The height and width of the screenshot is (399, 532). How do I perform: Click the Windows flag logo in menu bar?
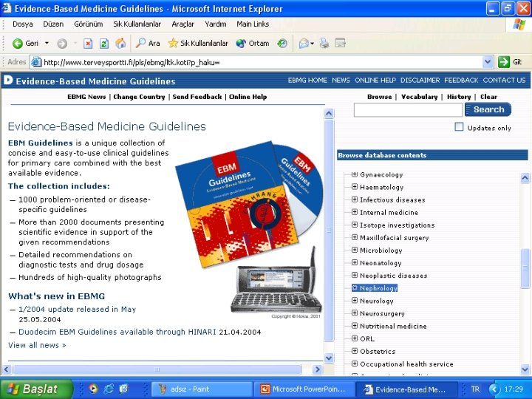click(519, 24)
